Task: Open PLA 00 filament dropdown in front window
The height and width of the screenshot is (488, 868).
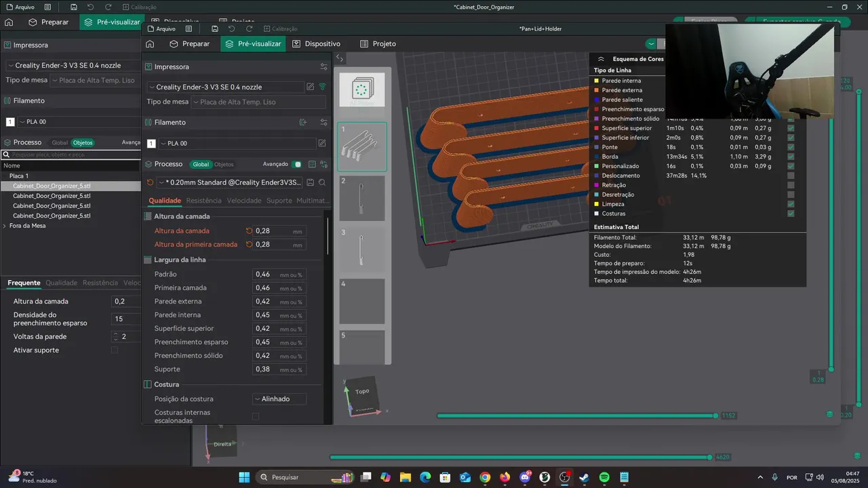Action: pyautogui.click(x=237, y=144)
